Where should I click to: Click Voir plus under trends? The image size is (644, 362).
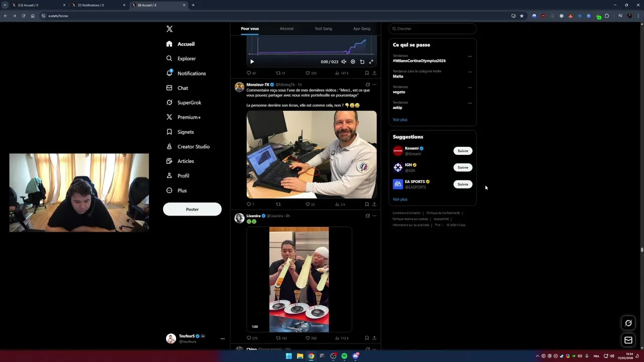400,120
